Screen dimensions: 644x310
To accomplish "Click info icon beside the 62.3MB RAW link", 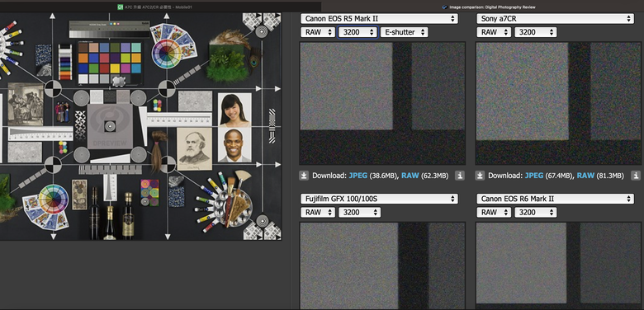I will [x=460, y=176].
